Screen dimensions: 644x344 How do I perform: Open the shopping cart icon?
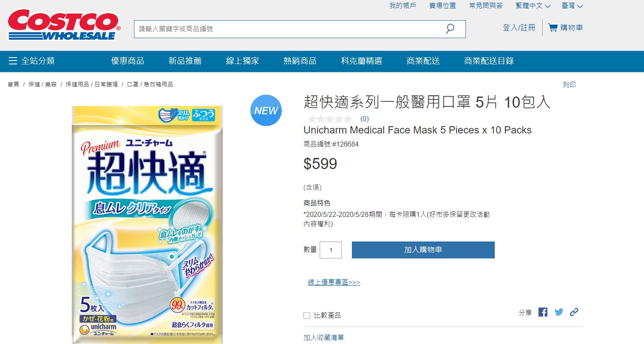(x=553, y=27)
